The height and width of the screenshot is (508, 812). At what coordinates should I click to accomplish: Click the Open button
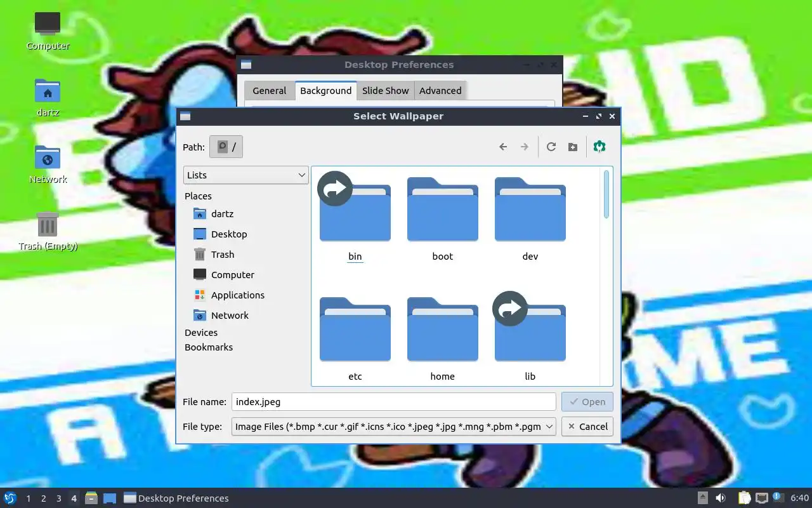point(587,402)
